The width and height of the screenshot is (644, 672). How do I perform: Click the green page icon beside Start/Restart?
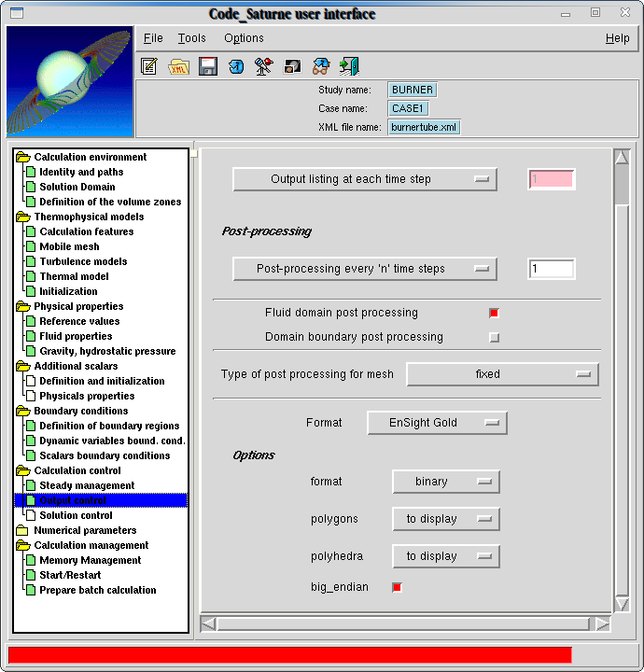point(31,575)
